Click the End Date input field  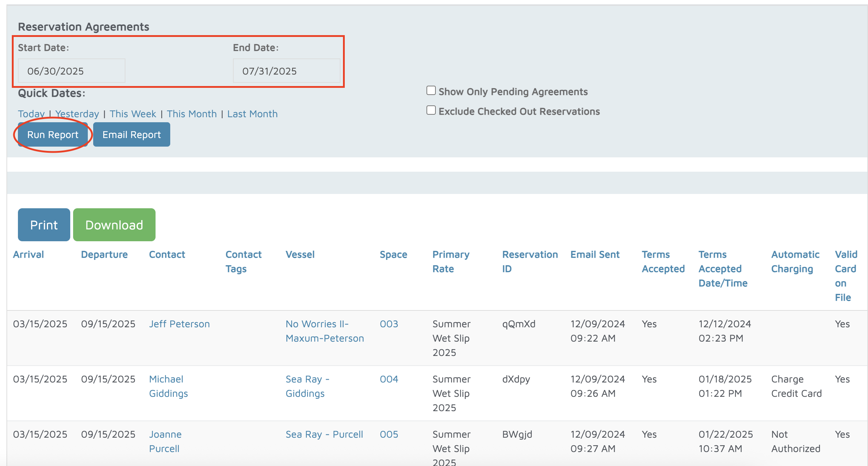[286, 71]
